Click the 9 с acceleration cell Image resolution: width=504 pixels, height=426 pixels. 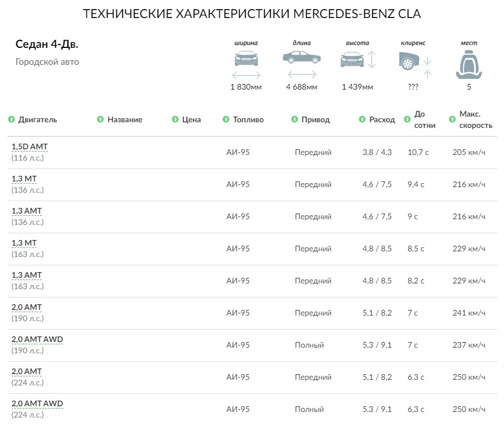pos(413,216)
